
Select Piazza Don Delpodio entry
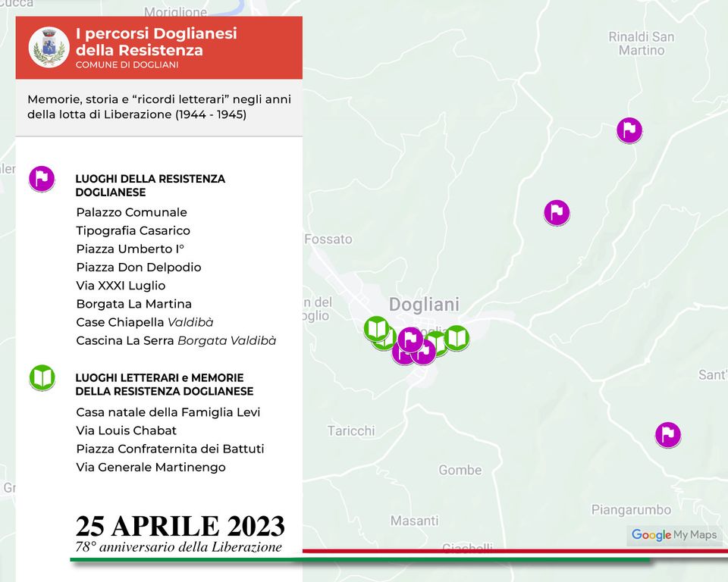138,267
